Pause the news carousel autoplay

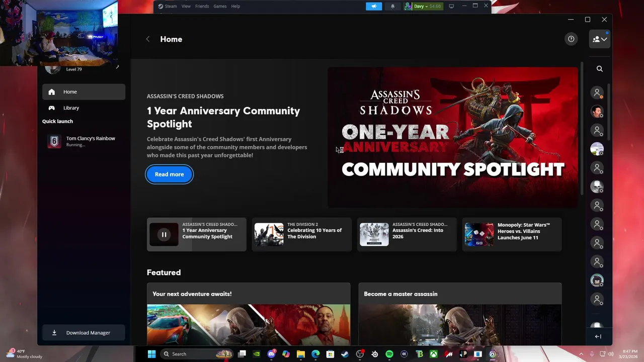point(164,234)
